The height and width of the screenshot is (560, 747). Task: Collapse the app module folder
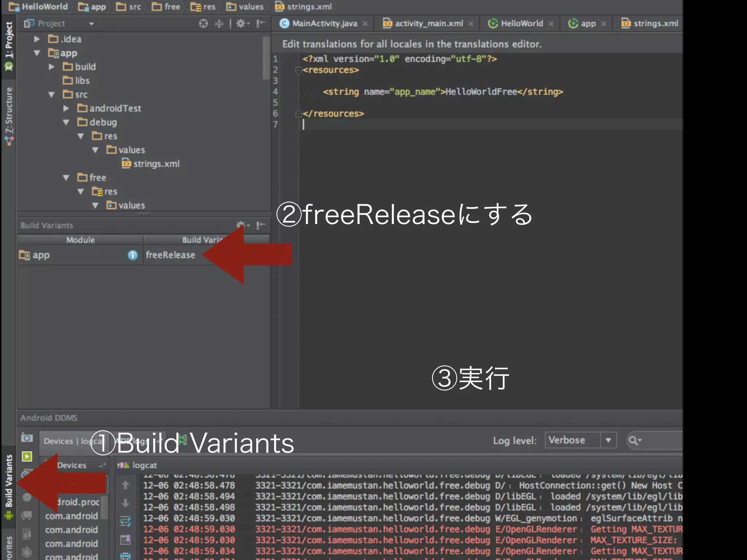point(37,53)
